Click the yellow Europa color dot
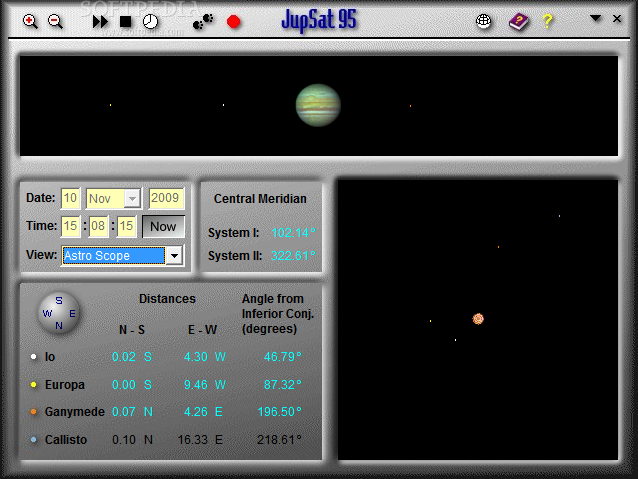The image size is (638, 479). click(x=34, y=385)
